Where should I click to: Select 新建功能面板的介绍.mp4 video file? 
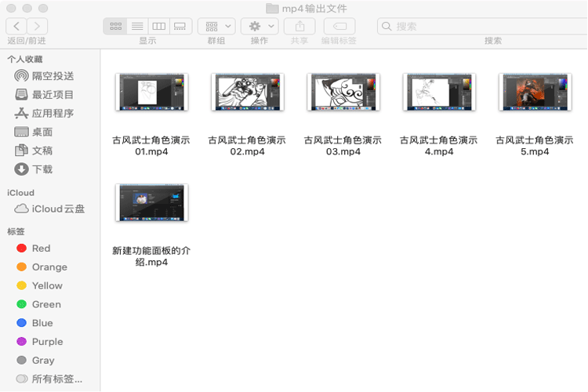[151, 202]
